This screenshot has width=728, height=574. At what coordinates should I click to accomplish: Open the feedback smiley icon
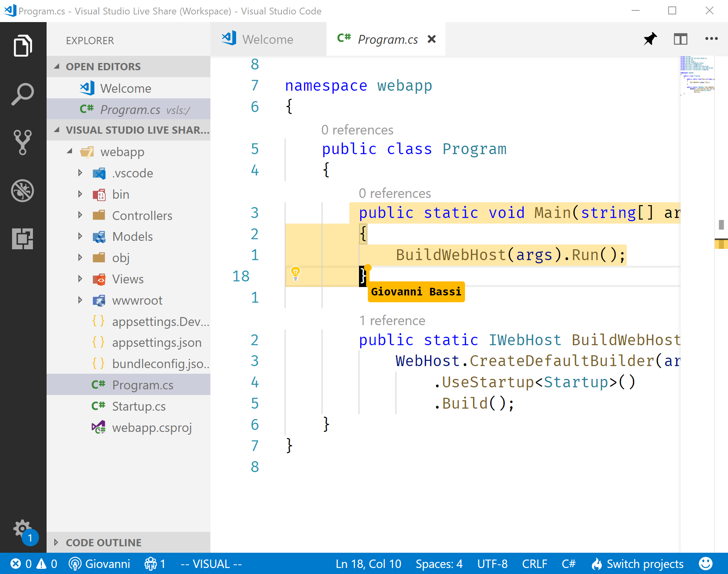706,564
